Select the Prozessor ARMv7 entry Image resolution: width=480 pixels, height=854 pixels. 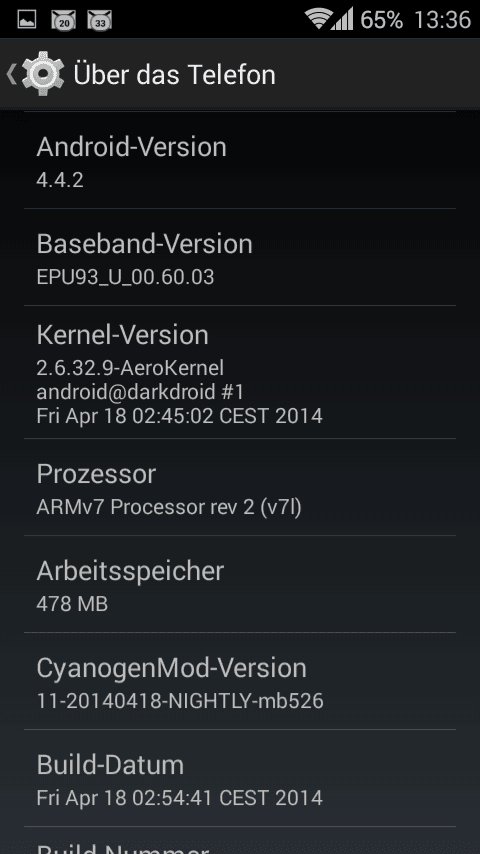[240, 487]
